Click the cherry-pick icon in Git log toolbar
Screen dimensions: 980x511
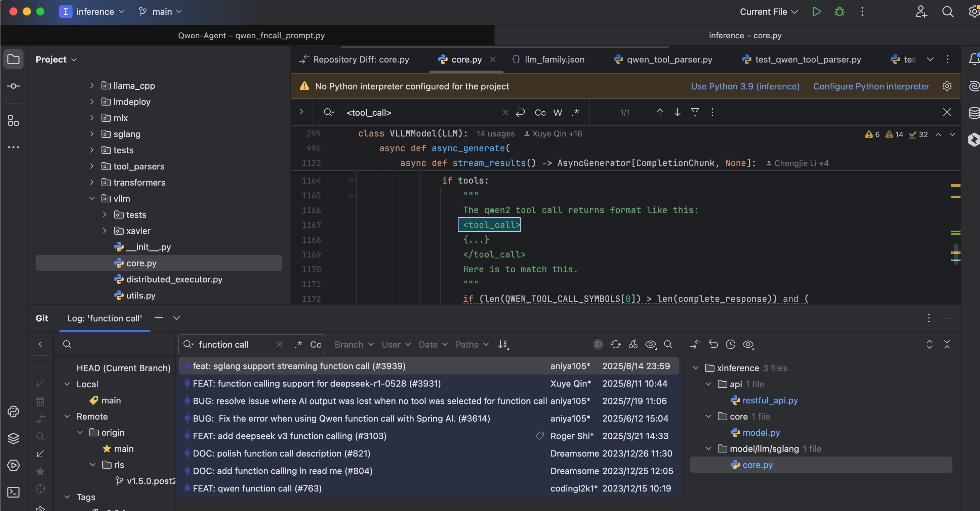[x=633, y=344]
